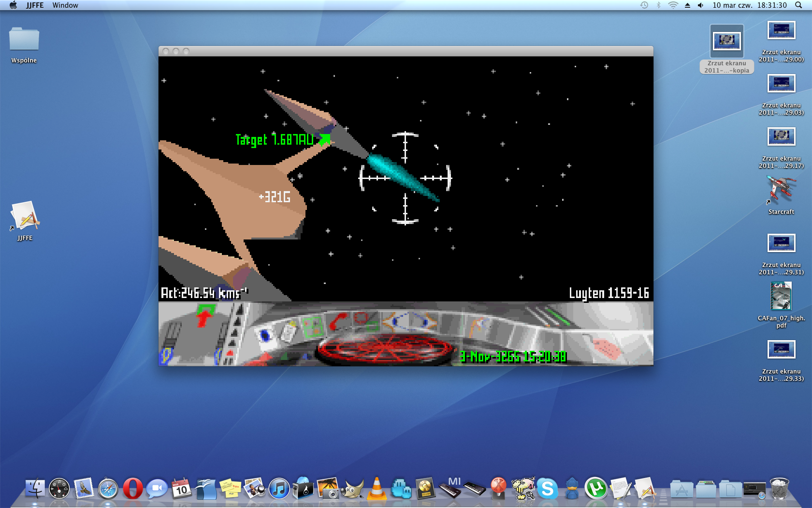
Task: Launch Safari from the Dock
Action: [x=108, y=489]
